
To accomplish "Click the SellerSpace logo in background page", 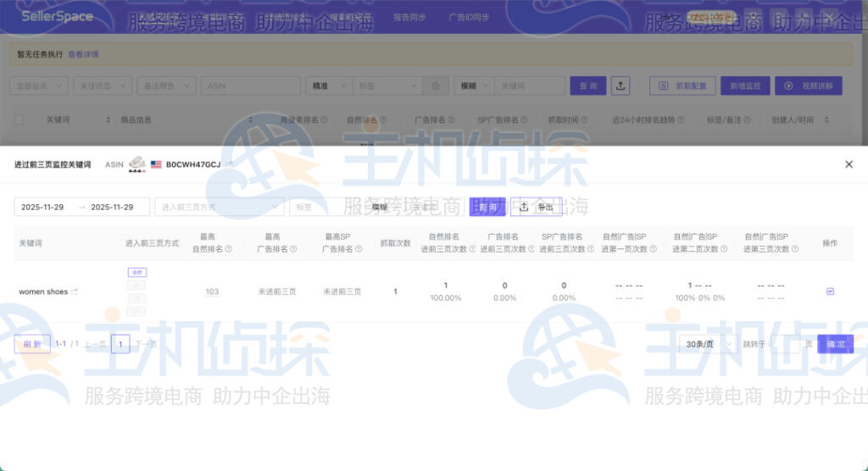I will [x=57, y=17].
